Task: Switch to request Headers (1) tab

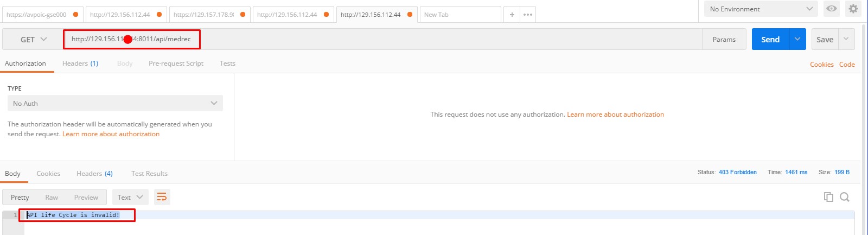Action: pyautogui.click(x=80, y=63)
